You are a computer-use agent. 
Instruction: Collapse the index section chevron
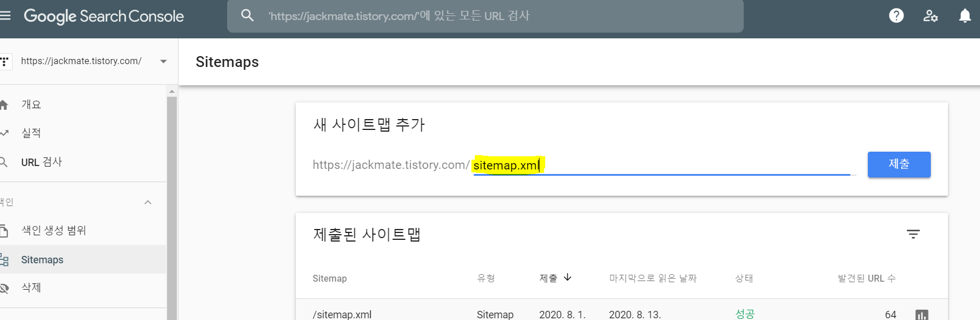click(x=148, y=202)
